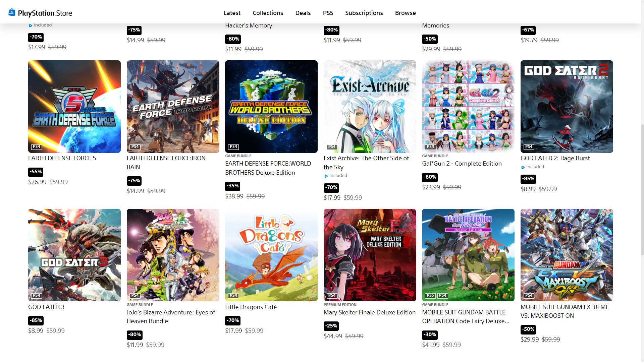Select Gundam Extreme VS. Maxiboost ON cover art
Viewport: 644px width, 362px height.
[567, 255]
